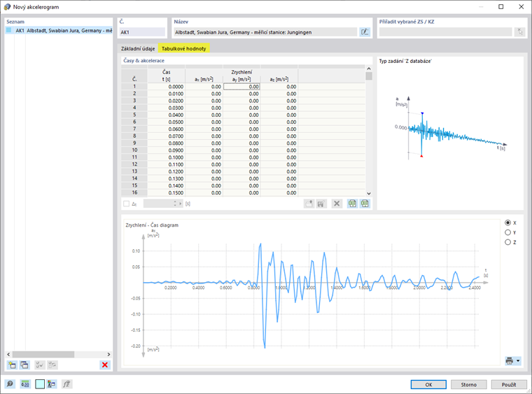Click the ax column header
Viewport: 532px width, 394px height.
(x=204, y=79)
